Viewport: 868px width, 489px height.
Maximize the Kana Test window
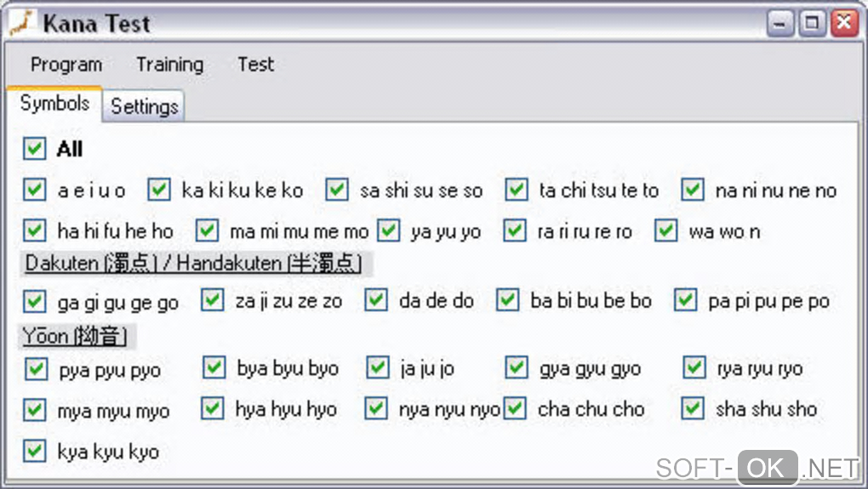(813, 23)
